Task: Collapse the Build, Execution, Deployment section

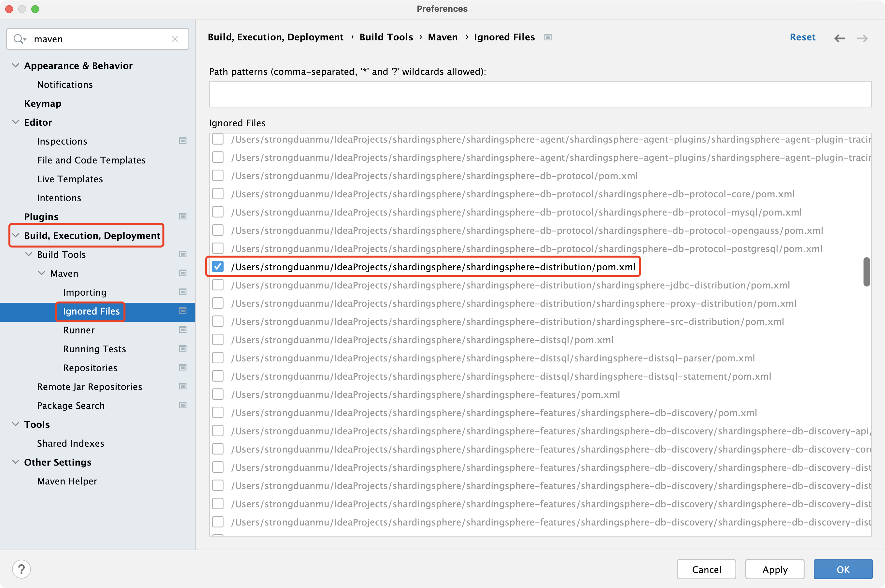Action: coord(16,235)
